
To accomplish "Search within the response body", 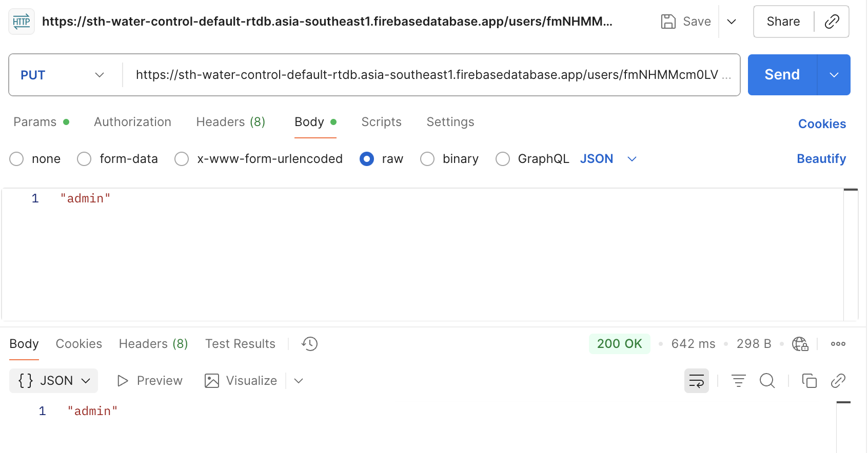I will click(767, 381).
